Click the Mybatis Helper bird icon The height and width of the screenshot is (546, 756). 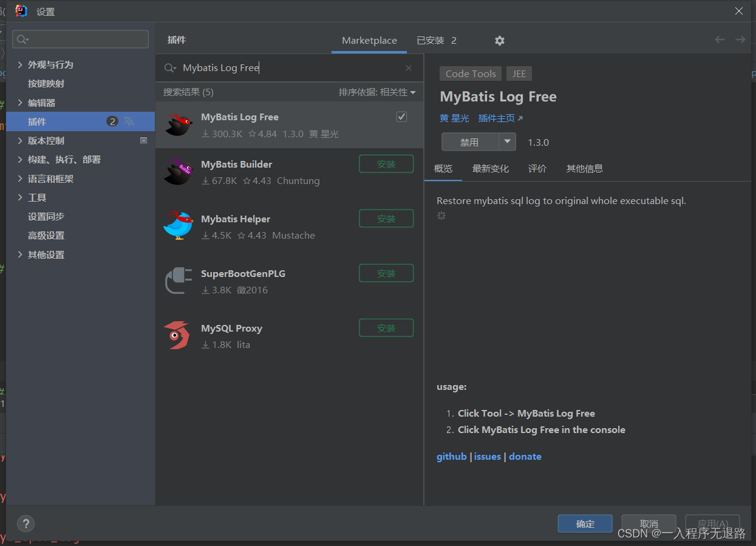[178, 225]
